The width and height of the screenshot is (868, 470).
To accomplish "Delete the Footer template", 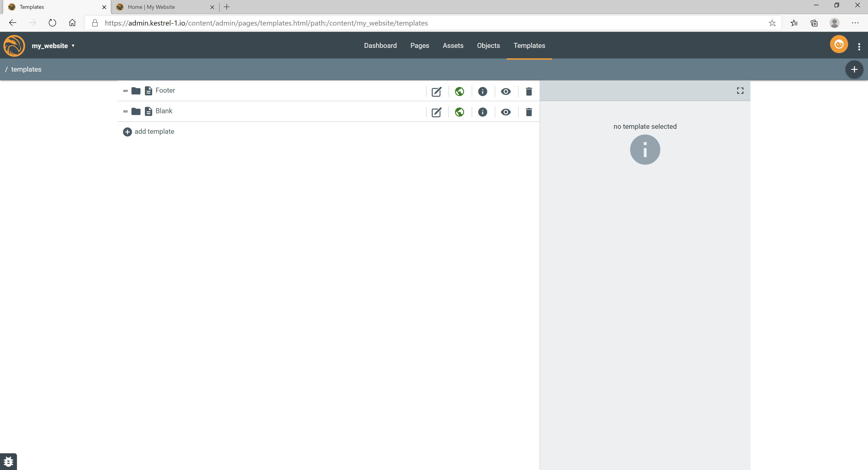I will [529, 92].
